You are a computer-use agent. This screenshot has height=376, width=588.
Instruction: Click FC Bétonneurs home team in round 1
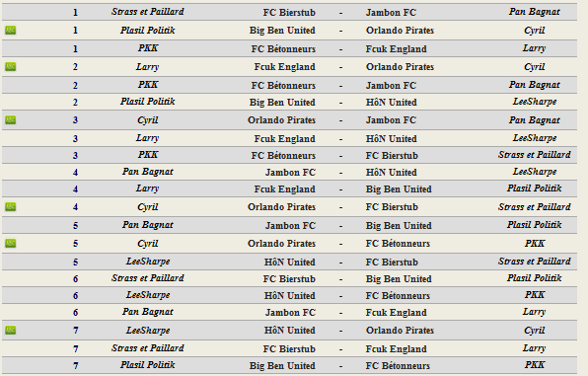click(283, 48)
